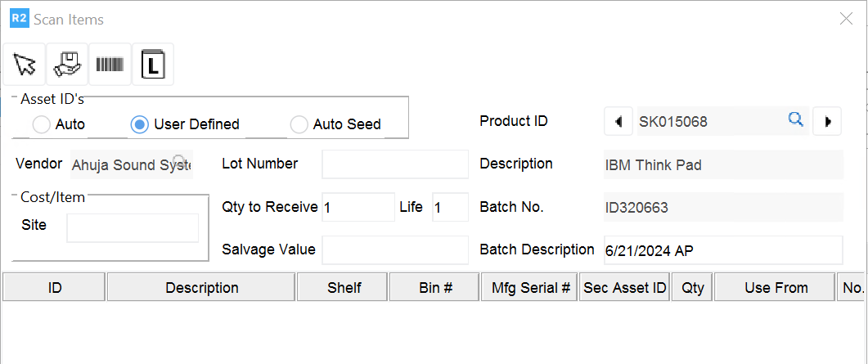The image size is (868, 364).
Task: Select the User Defined radio option
Action: coord(140,124)
